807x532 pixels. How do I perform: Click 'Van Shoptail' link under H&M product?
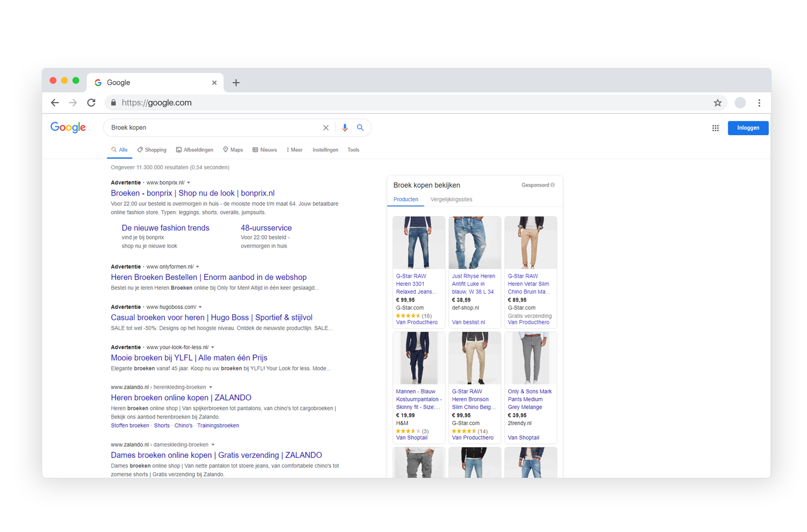click(412, 438)
